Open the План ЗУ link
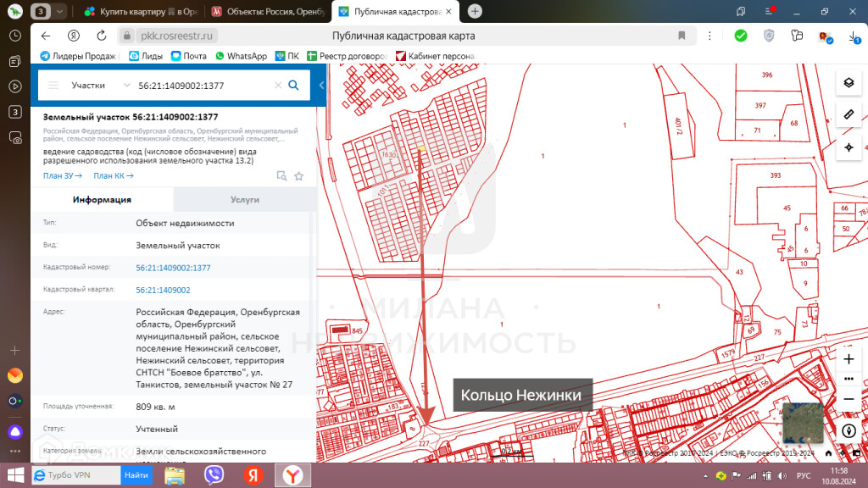868x488 pixels. click(x=62, y=175)
